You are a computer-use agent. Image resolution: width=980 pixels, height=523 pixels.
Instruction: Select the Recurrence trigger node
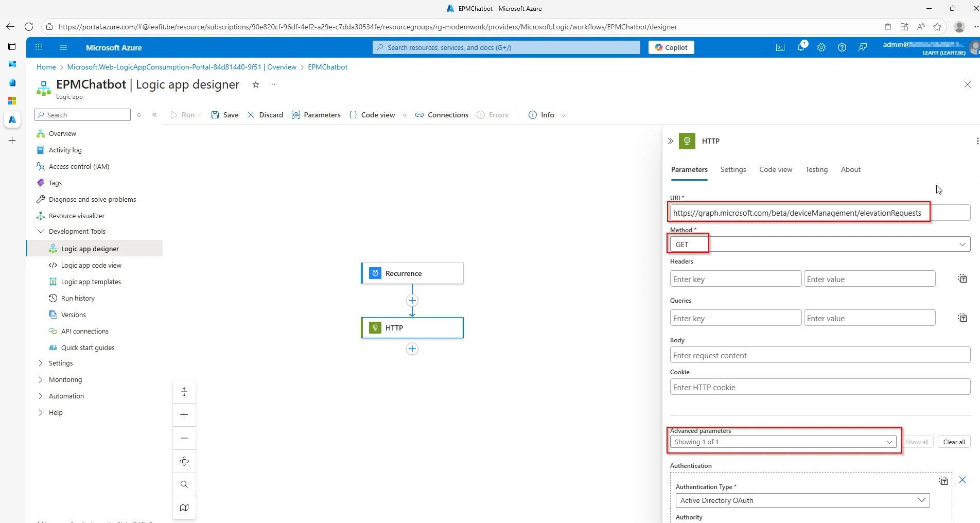click(412, 273)
